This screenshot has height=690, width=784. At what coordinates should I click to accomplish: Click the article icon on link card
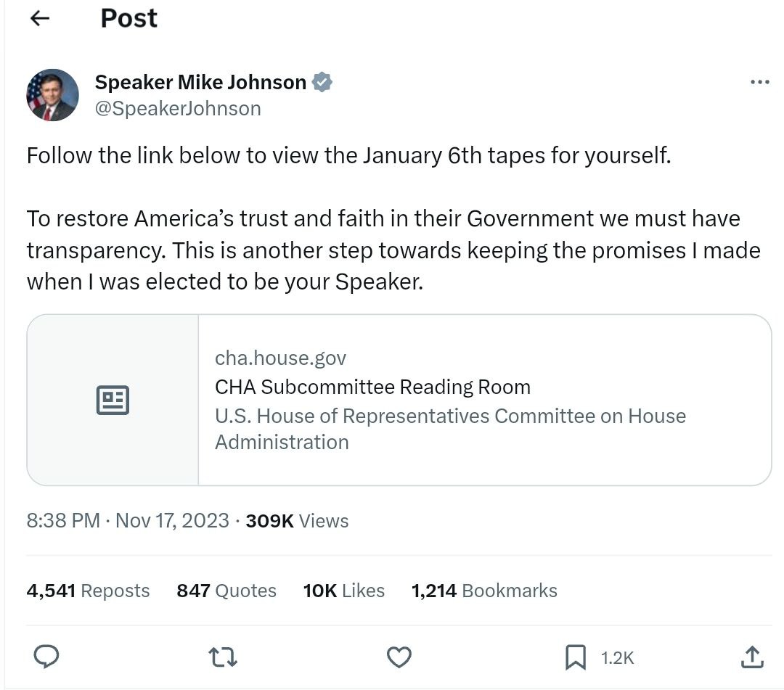point(113,400)
